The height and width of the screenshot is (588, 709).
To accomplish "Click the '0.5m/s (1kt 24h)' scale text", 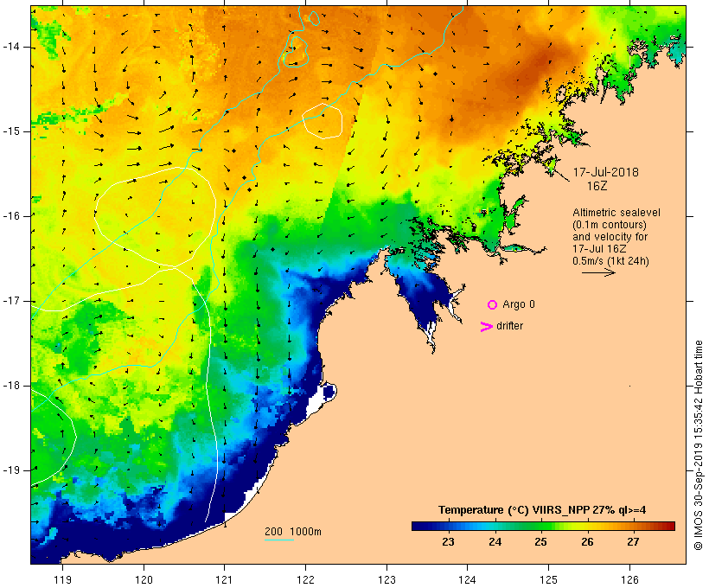I will [x=610, y=261].
